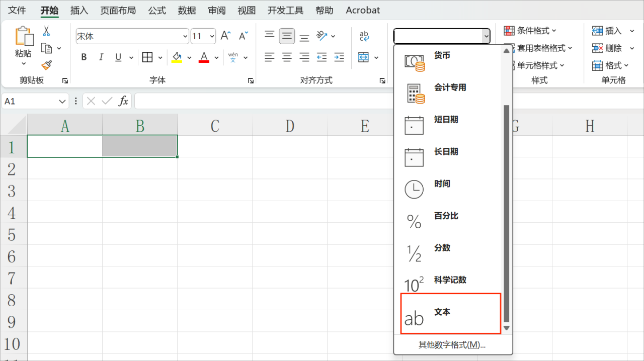Decrease indent
Image resolution: width=644 pixels, height=361 pixels.
pyautogui.click(x=321, y=57)
